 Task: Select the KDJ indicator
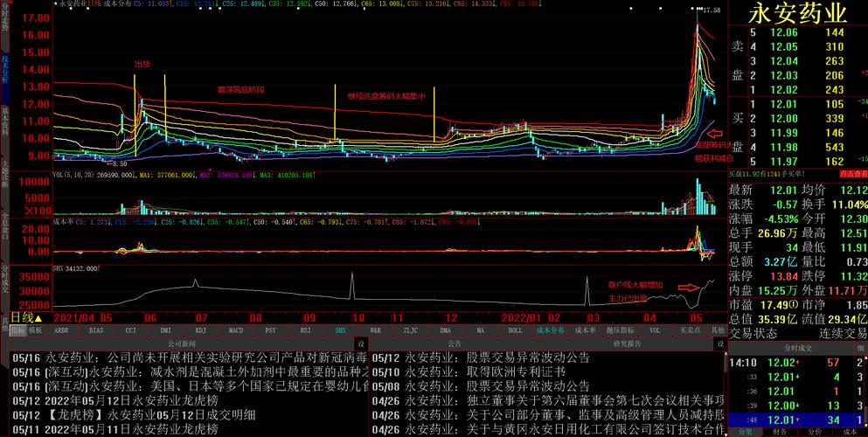pyautogui.click(x=200, y=330)
